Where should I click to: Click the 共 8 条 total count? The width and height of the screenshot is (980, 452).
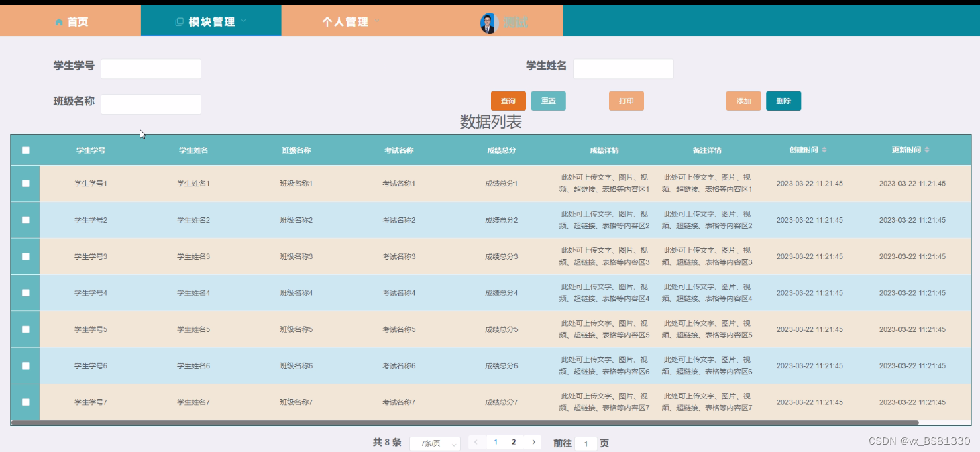pyautogui.click(x=387, y=443)
